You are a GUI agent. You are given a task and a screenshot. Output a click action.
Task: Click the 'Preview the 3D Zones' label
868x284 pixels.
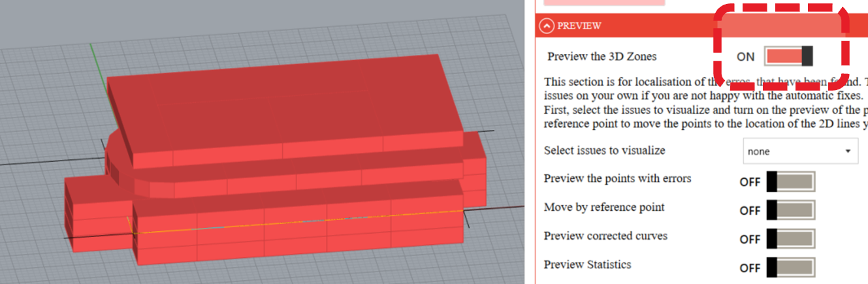[x=602, y=56]
